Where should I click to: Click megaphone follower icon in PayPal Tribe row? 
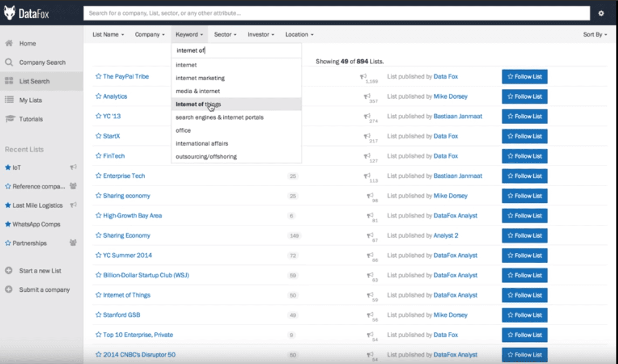click(363, 77)
